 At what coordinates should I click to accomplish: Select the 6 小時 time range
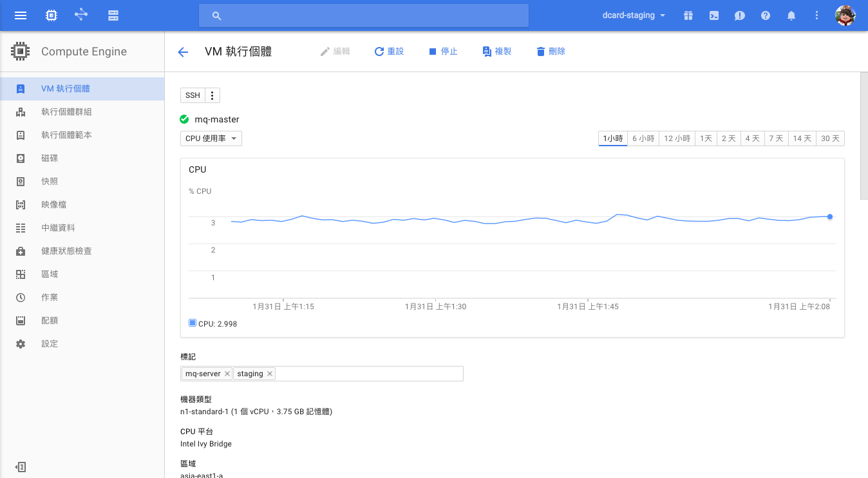tap(643, 139)
